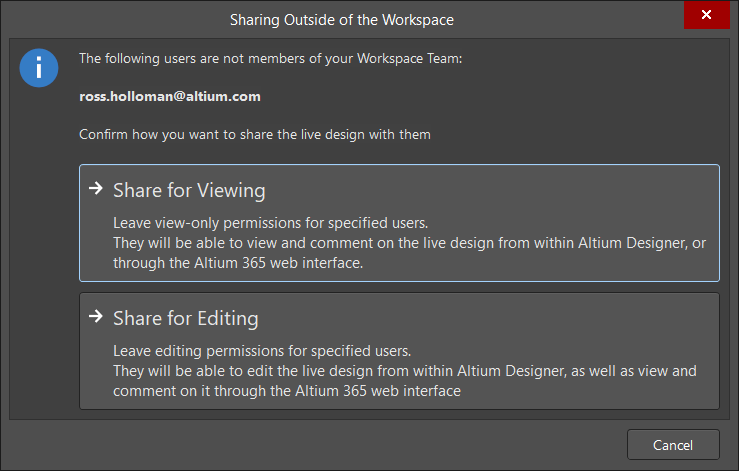Choose the Share for Editing option

399,351
